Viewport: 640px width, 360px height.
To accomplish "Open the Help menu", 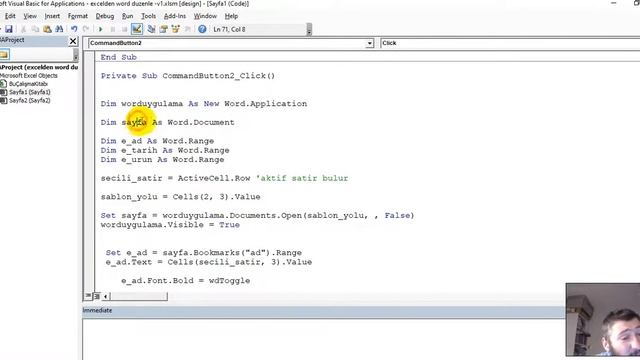I will [231, 16].
